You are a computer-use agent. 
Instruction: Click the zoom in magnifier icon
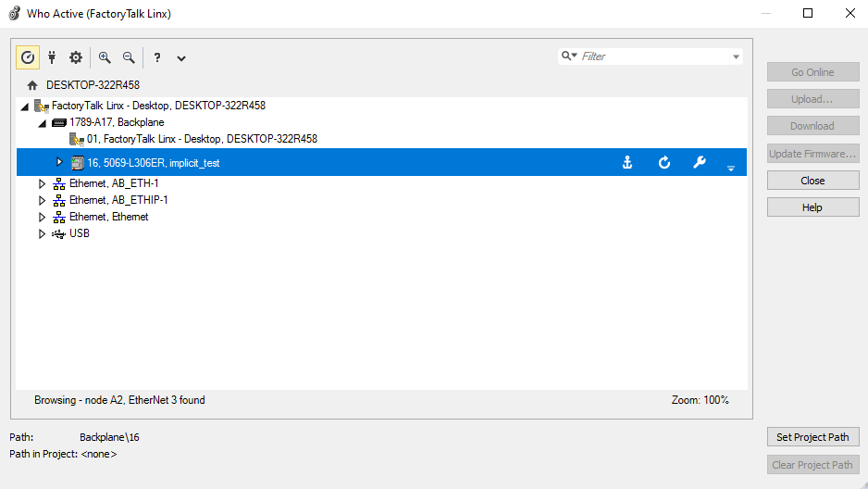click(x=105, y=57)
